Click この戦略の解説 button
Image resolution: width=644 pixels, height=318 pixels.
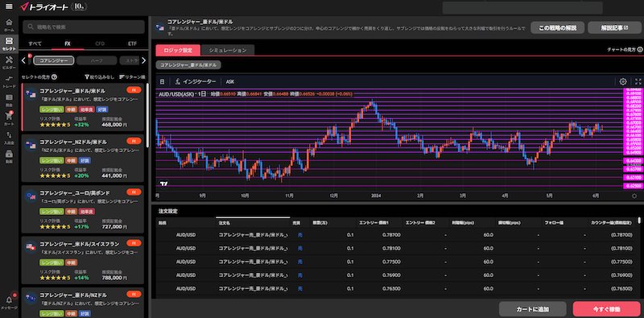pos(557,28)
